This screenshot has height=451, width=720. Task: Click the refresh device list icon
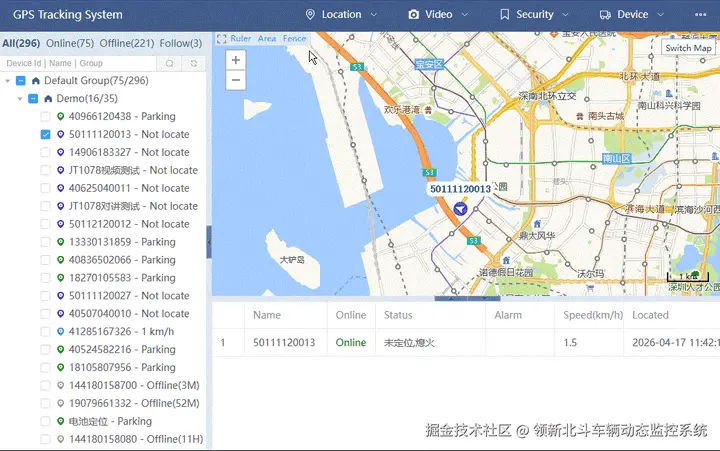(194, 63)
